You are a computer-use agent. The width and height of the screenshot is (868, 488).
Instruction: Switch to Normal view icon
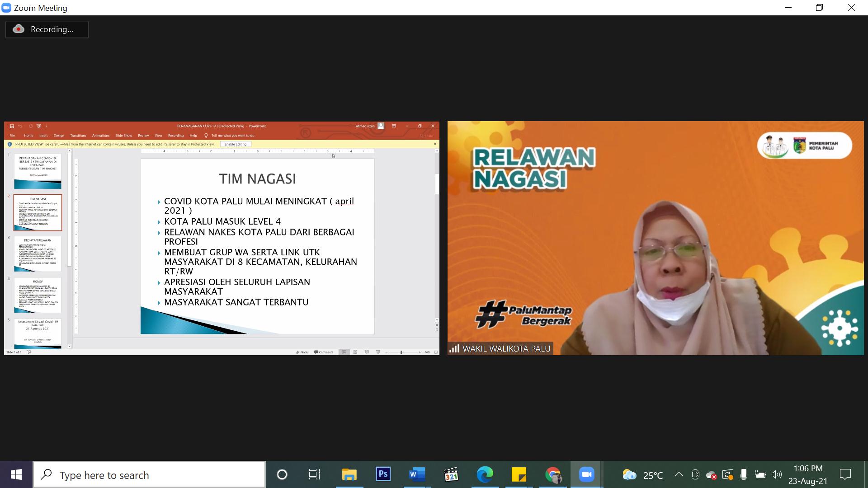(x=344, y=352)
